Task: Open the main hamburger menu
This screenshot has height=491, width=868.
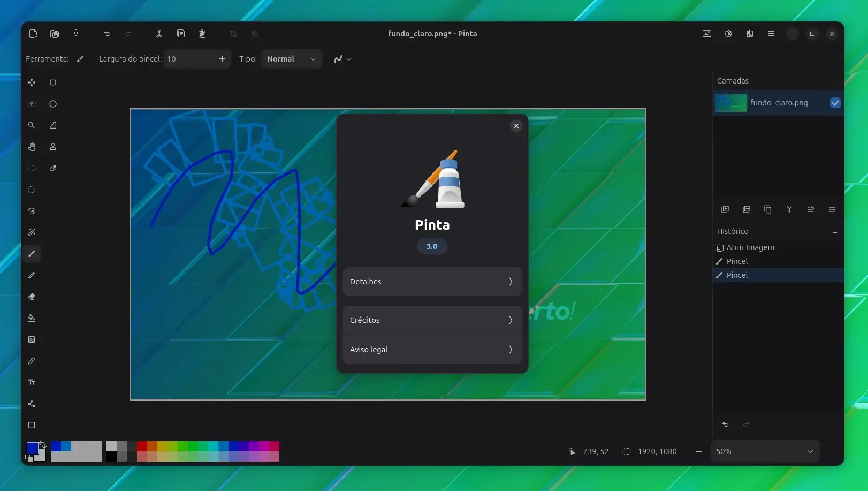Action: coord(771,34)
